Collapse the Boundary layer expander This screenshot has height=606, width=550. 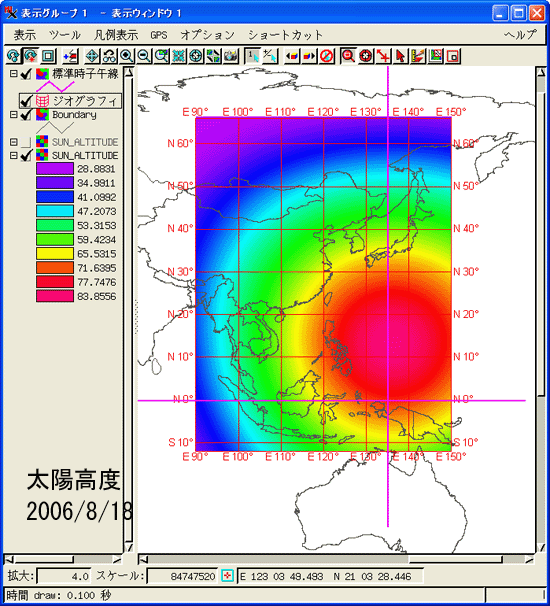tap(14, 115)
